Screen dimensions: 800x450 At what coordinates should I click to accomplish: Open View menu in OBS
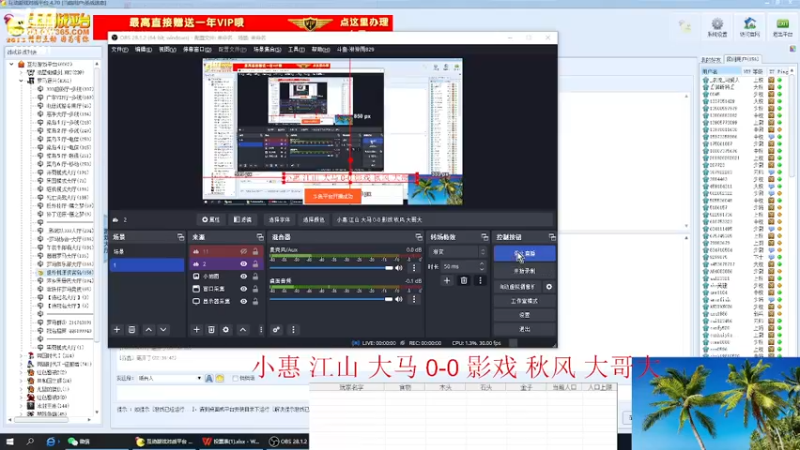click(x=167, y=49)
